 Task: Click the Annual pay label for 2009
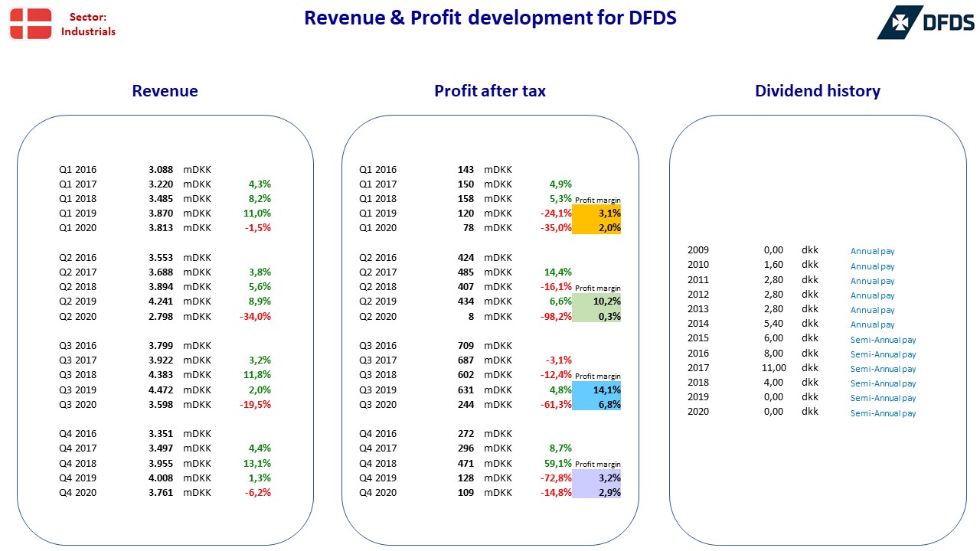tap(872, 251)
